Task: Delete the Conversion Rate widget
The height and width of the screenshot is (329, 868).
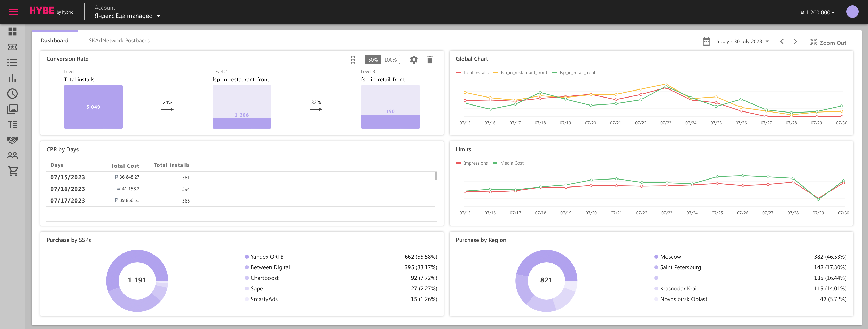Action: point(430,60)
